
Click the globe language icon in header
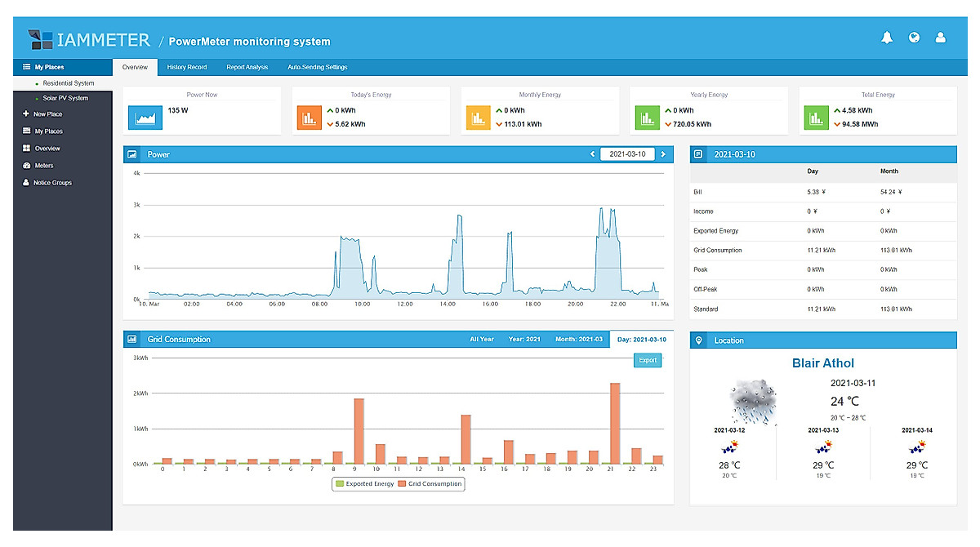click(x=914, y=38)
